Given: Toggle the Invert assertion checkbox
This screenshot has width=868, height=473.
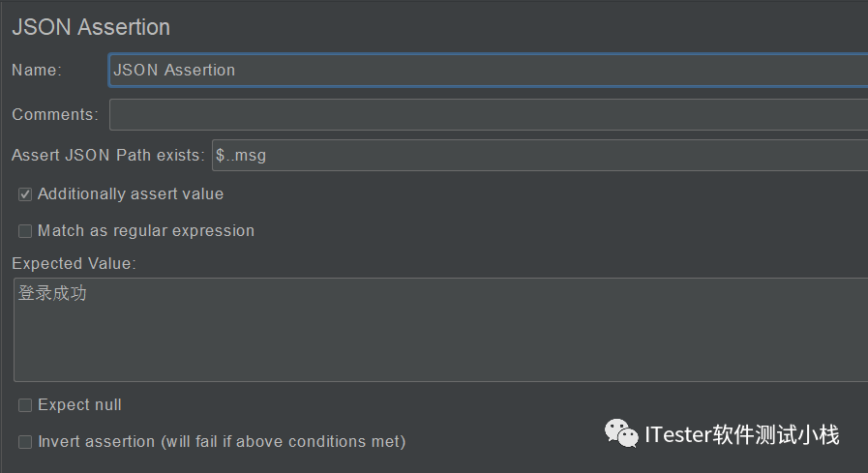Looking at the screenshot, I should tap(25, 441).
